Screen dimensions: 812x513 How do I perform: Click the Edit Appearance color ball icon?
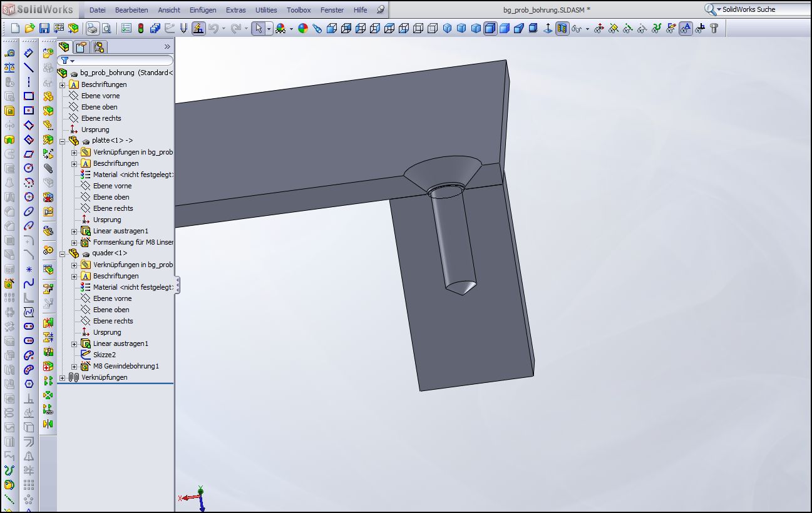(303, 28)
